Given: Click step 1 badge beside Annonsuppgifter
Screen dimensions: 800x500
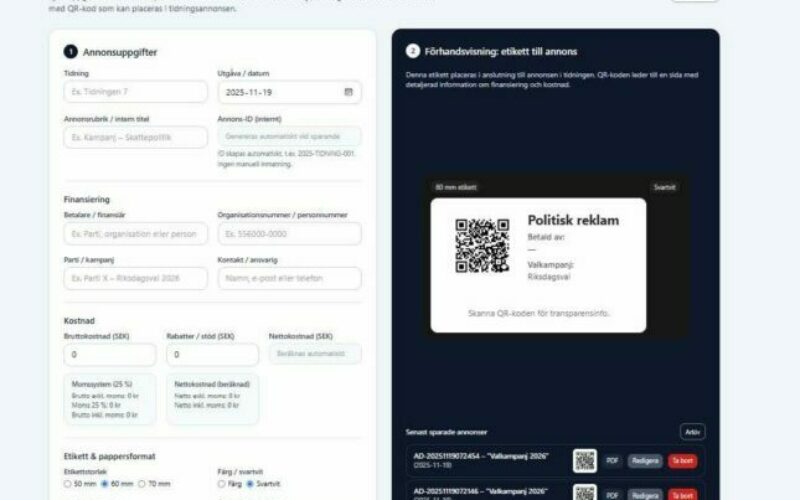Looking at the screenshot, I should 70,52.
